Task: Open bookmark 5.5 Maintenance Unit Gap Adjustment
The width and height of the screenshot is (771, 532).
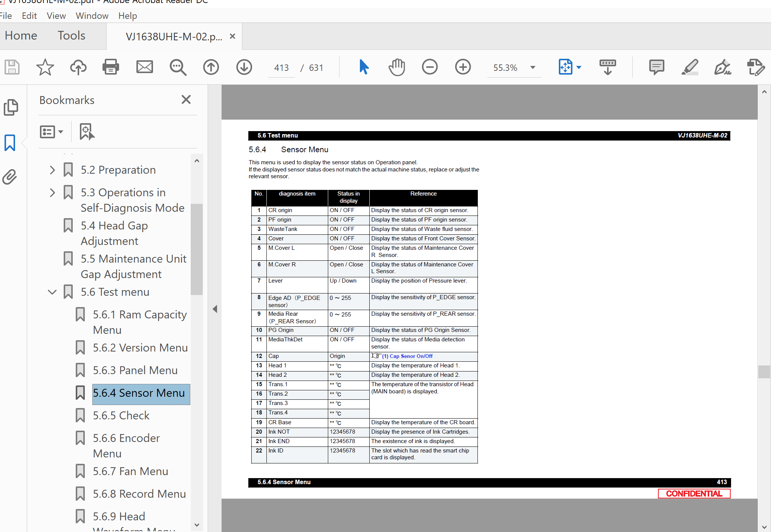Action: click(133, 266)
